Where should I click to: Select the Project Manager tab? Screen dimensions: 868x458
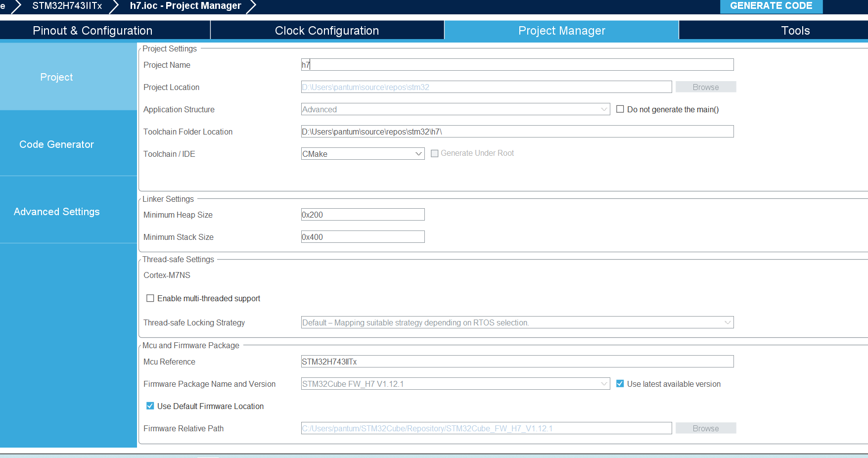click(x=561, y=31)
